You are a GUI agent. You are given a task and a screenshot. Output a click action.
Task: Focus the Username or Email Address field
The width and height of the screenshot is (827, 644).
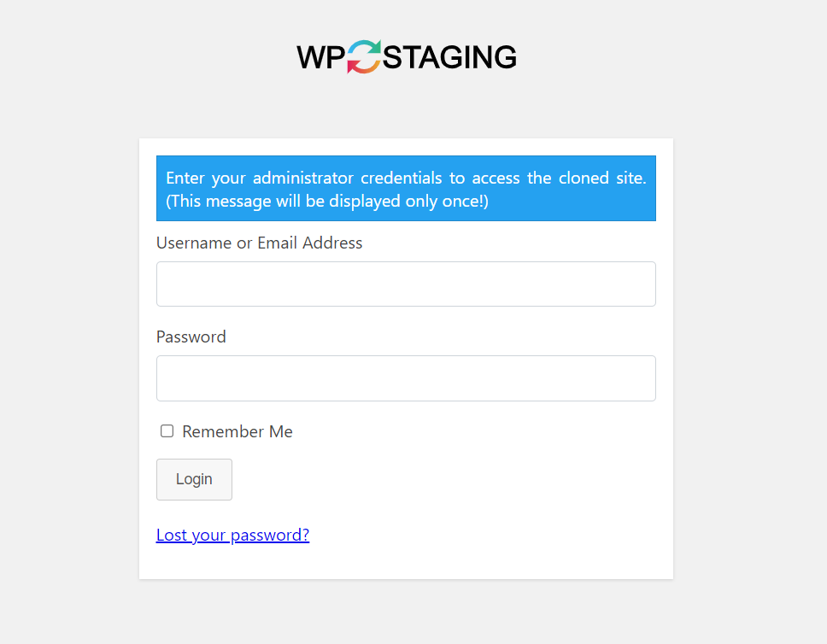[406, 284]
